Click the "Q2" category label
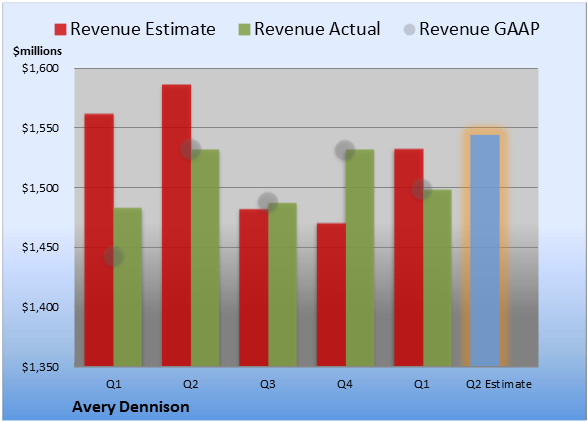Image resolution: width=588 pixels, height=422 pixels. click(190, 384)
